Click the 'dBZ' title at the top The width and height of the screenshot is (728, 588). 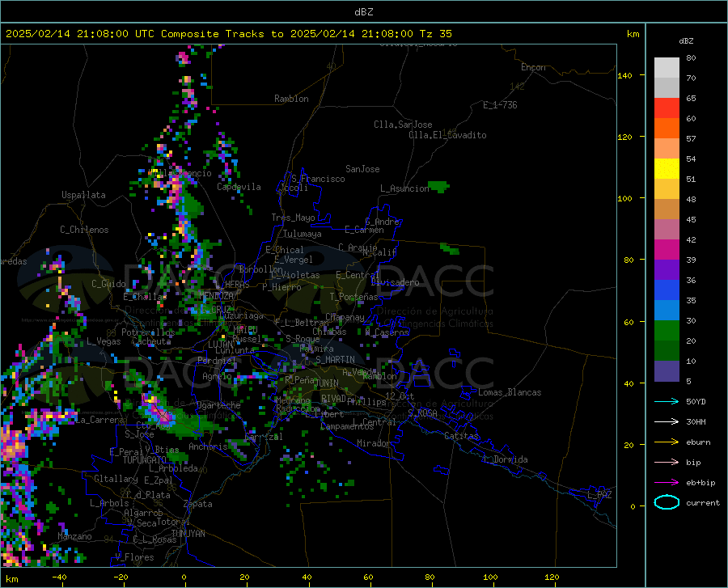point(363,12)
